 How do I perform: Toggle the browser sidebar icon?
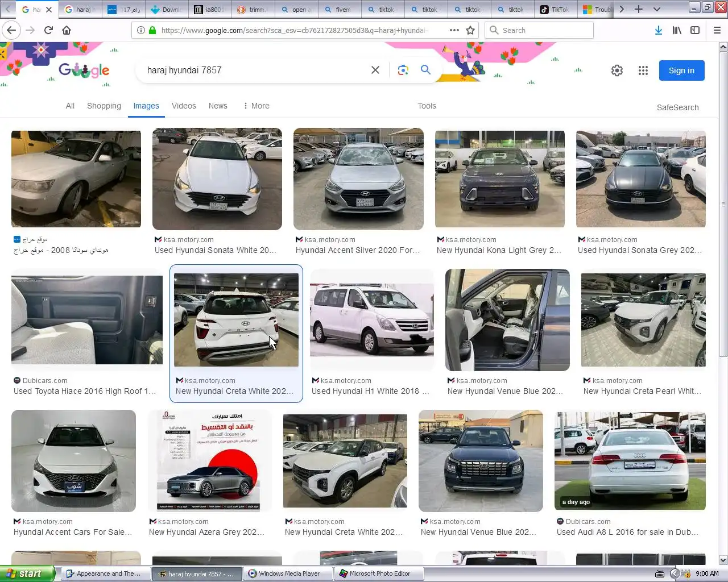695,30
